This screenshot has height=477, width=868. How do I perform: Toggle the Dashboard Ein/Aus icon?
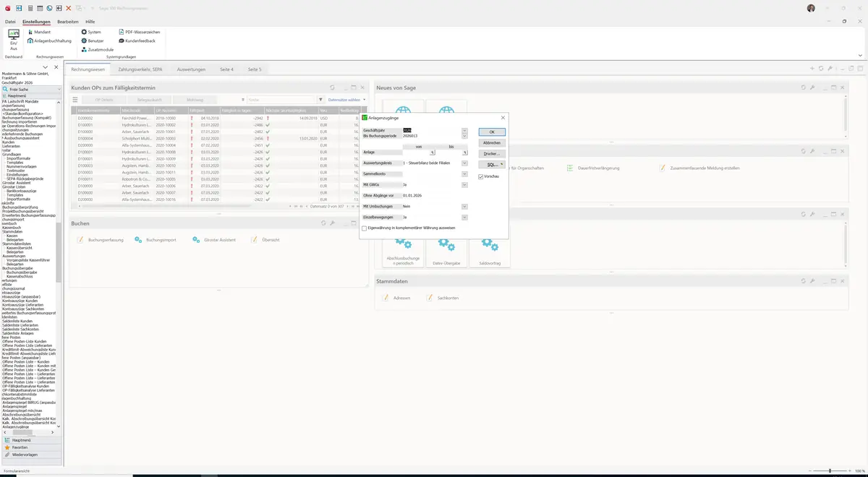13,40
